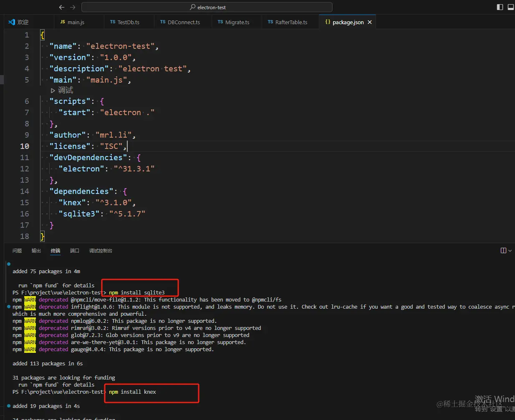Open the electron-test search box

(207, 7)
